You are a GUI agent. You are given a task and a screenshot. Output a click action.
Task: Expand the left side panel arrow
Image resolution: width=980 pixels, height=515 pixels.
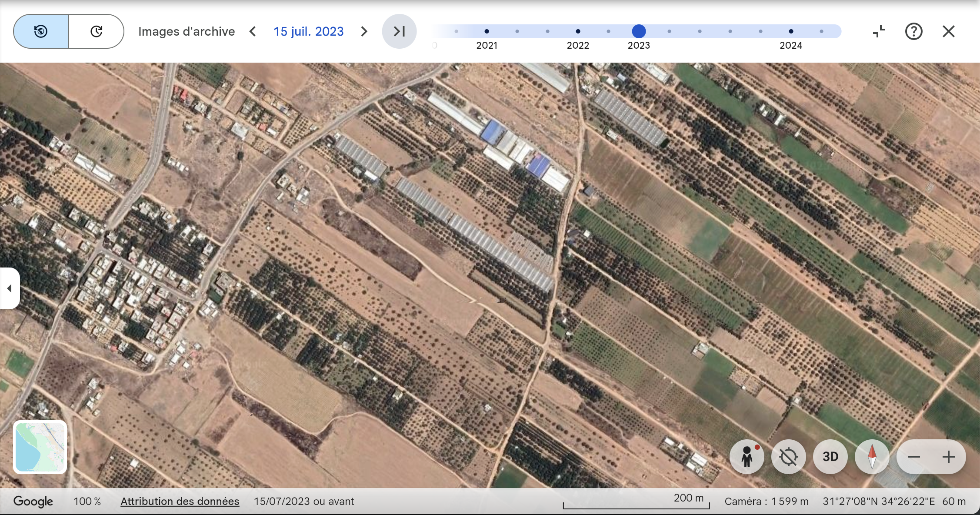point(10,288)
